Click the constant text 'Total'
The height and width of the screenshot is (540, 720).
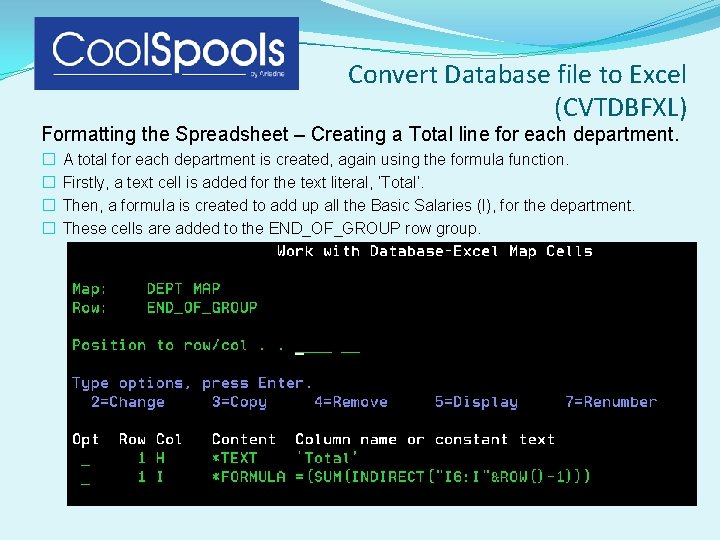[x=327, y=458]
